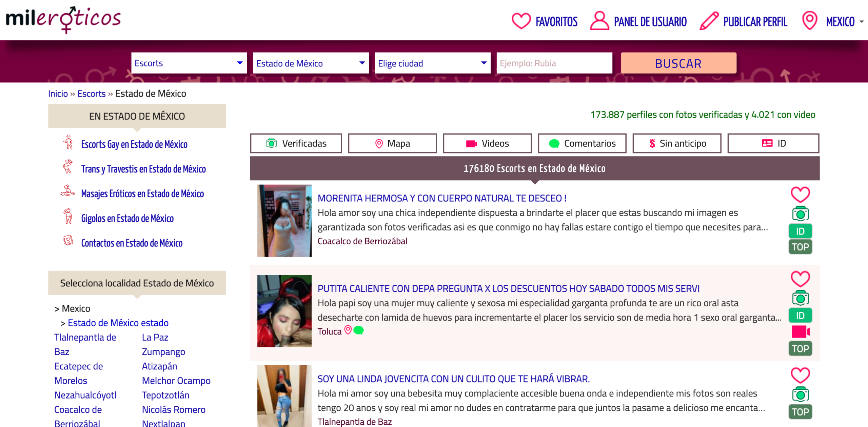Click TOP badge on LINDA JOVENCITA listing
Viewport: 868px width, 427px height.
point(800,412)
